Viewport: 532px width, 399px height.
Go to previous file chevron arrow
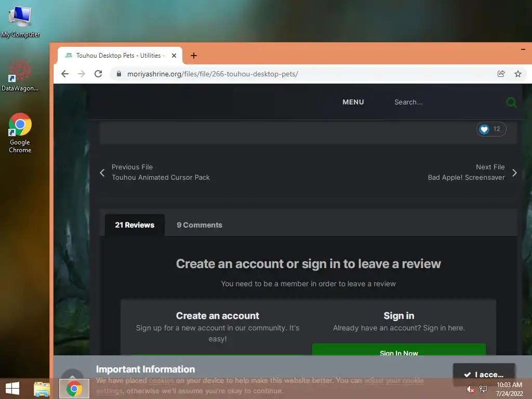click(x=102, y=172)
